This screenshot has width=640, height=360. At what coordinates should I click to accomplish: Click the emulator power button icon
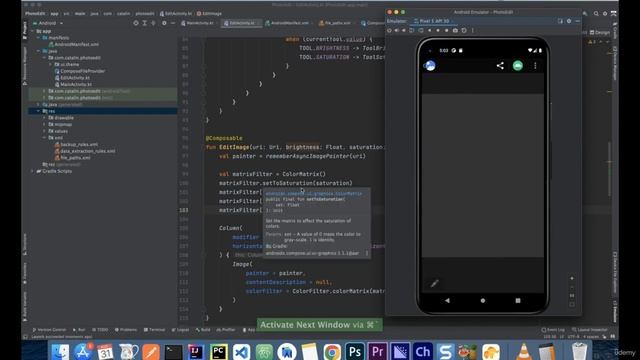click(x=389, y=30)
